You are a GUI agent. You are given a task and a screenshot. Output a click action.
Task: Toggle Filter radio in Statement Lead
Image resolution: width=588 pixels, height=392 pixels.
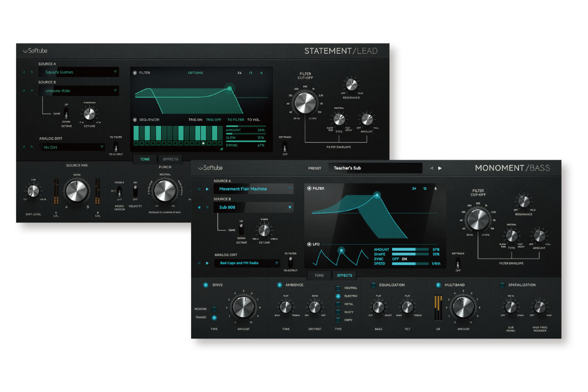point(135,73)
